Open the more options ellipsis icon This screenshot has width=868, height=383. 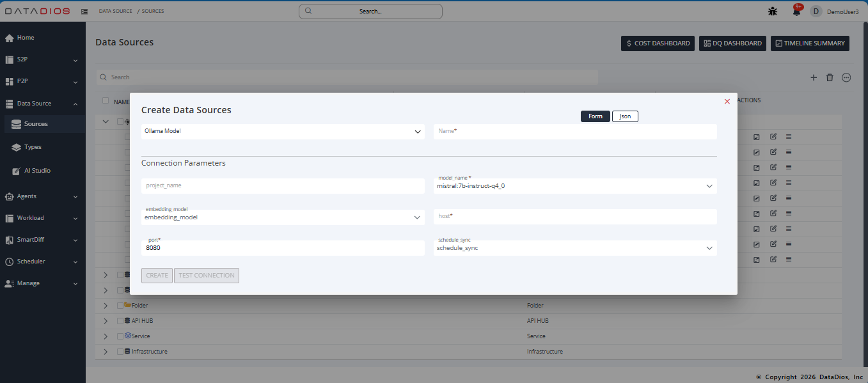pos(846,77)
